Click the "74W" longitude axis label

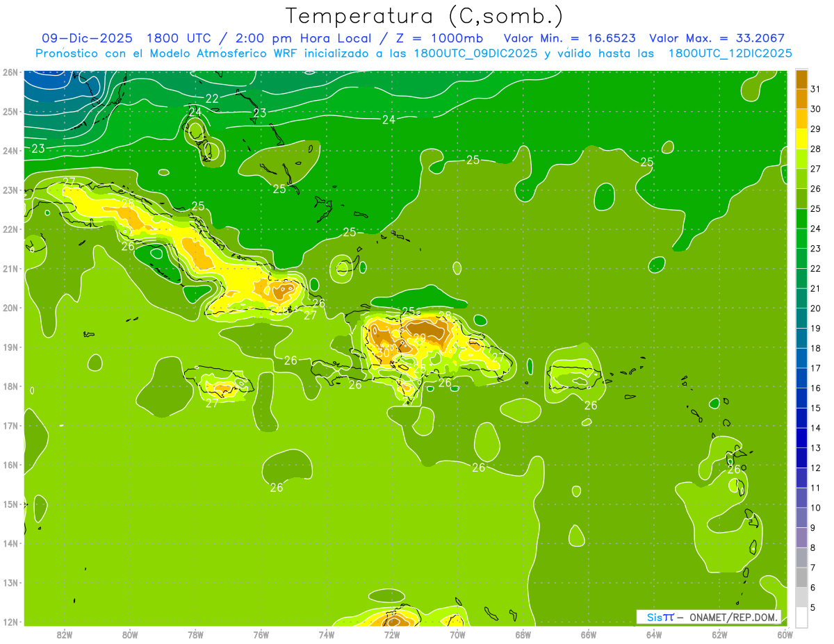[327, 634]
